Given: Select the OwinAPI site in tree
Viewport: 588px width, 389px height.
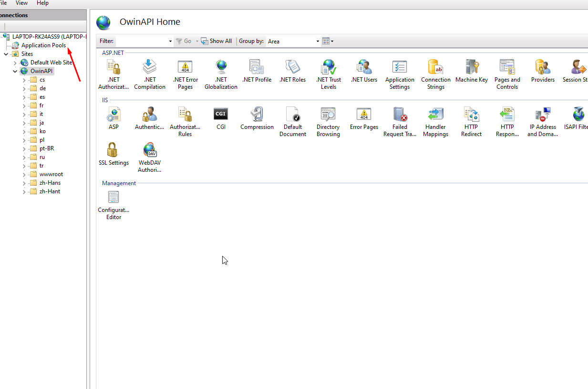Looking at the screenshot, I should [42, 71].
